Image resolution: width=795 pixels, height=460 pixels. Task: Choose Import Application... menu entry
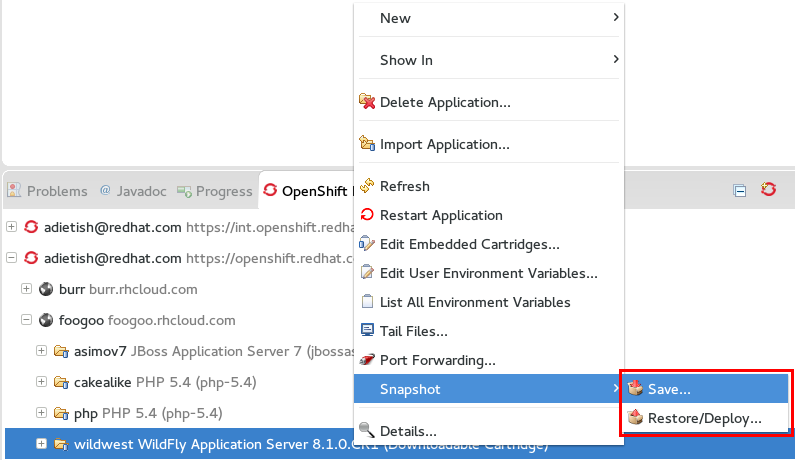(x=489, y=144)
